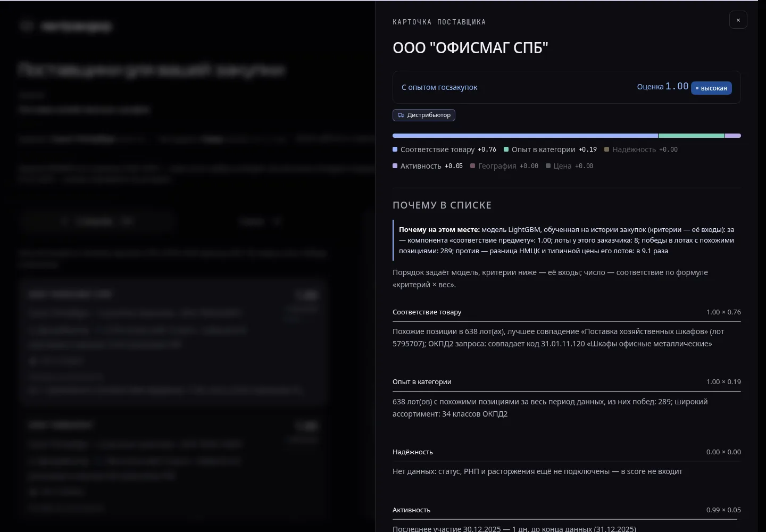Click the Активность +0.05 legend item

click(428, 166)
